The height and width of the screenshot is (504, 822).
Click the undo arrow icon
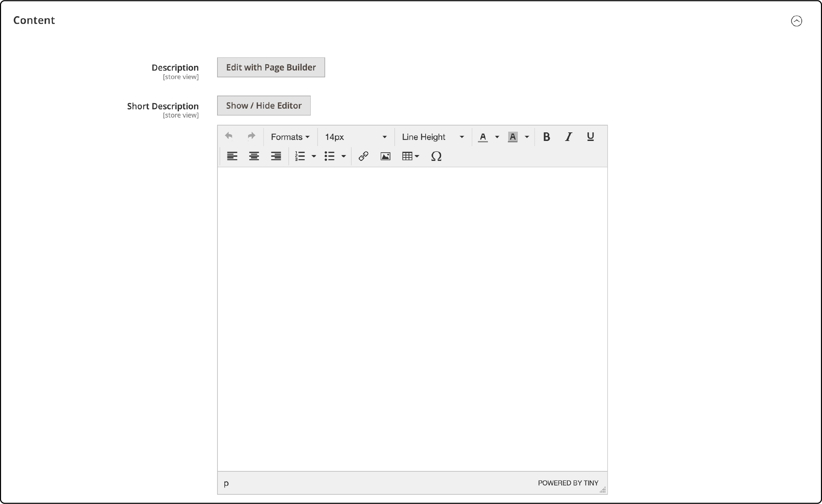(229, 136)
